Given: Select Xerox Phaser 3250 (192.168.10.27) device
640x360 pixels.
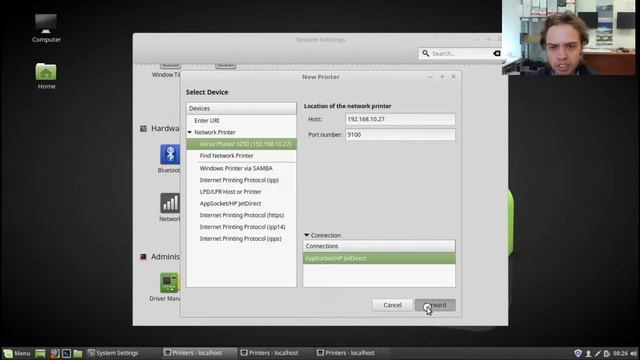Looking at the screenshot, I should [x=241, y=144].
